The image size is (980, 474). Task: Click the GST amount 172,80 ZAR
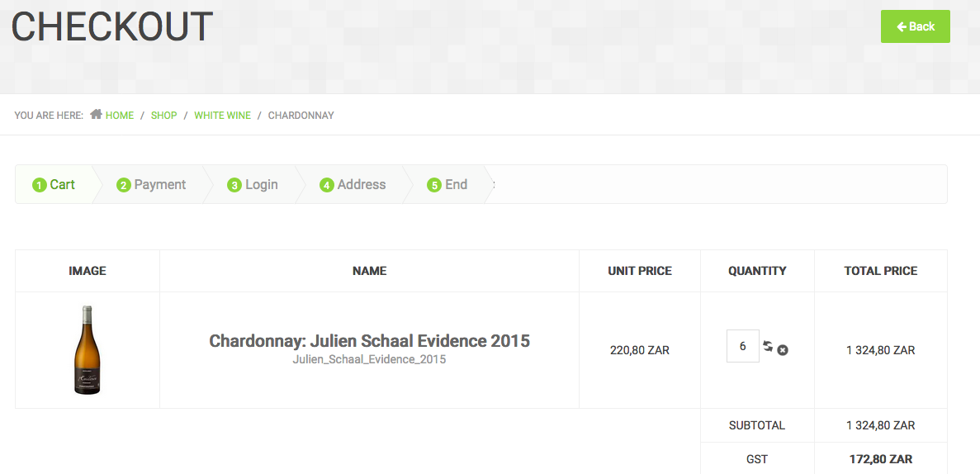click(x=881, y=459)
